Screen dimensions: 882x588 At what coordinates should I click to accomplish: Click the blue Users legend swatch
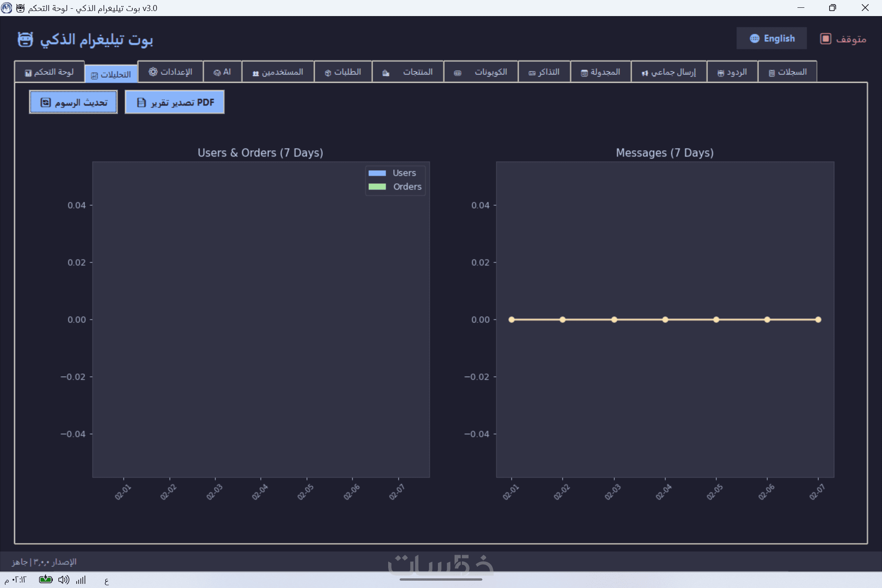(377, 173)
